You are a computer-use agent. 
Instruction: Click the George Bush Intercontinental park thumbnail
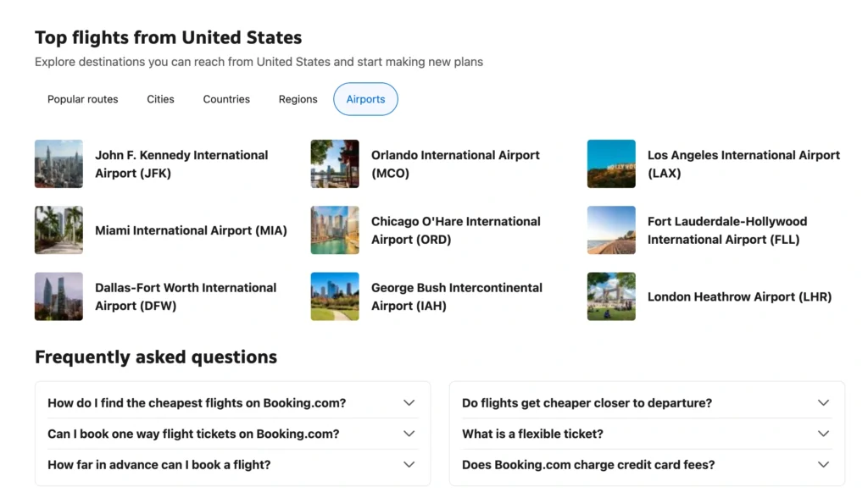click(x=335, y=296)
